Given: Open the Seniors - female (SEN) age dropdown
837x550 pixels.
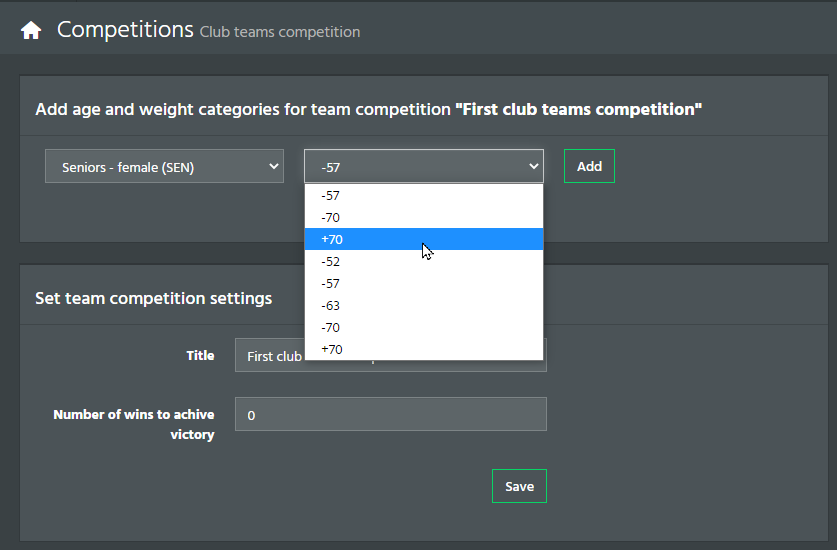Looking at the screenshot, I should click(x=164, y=166).
